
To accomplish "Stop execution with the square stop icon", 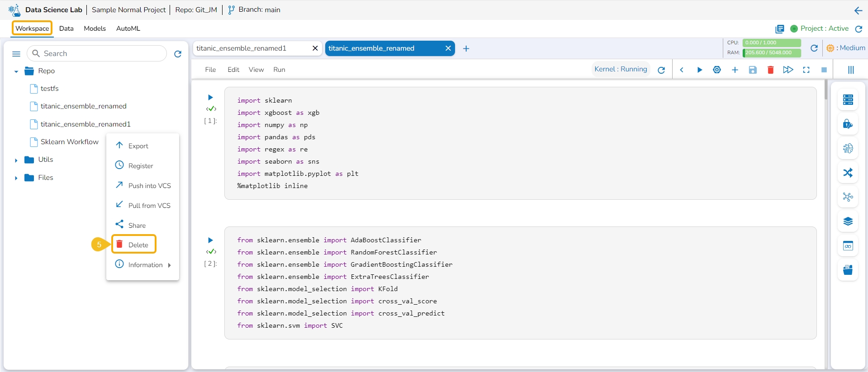I will point(824,70).
